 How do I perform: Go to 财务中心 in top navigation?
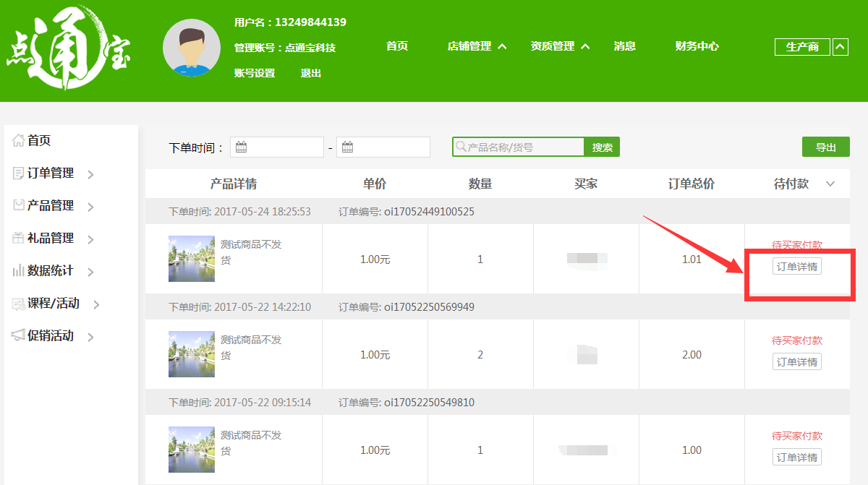(697, 46)
